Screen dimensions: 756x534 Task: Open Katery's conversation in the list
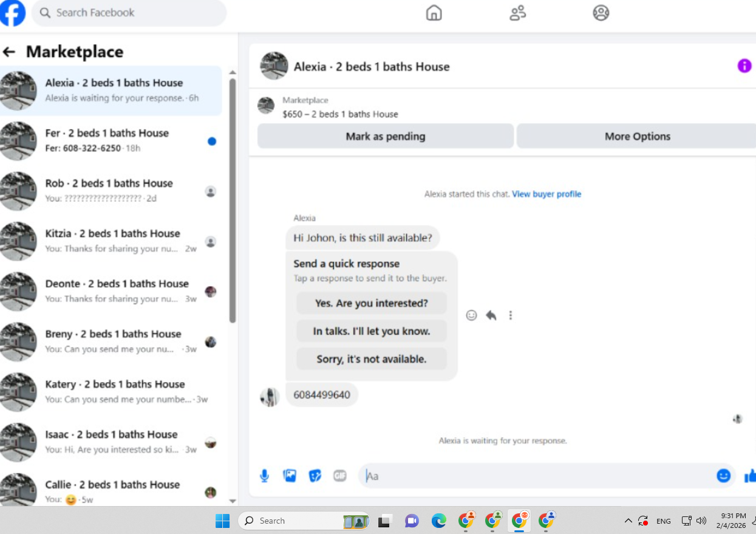[111, 392]
